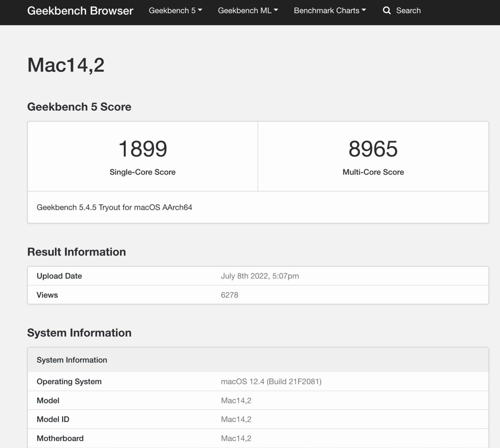The image size is (500, 448).
Task: Open the Search field in navigation bar
Action: pos(408,10)
